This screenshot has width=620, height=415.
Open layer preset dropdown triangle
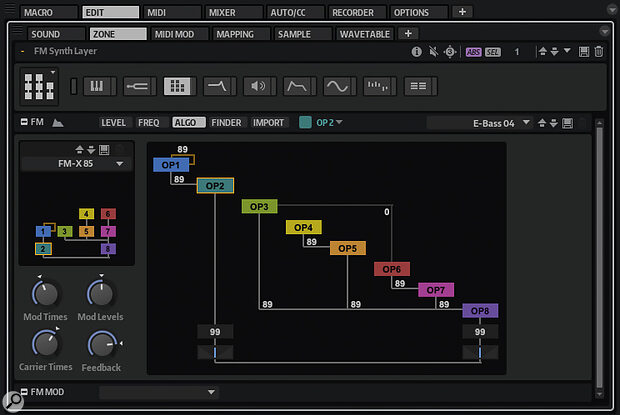tap(567, 51)
